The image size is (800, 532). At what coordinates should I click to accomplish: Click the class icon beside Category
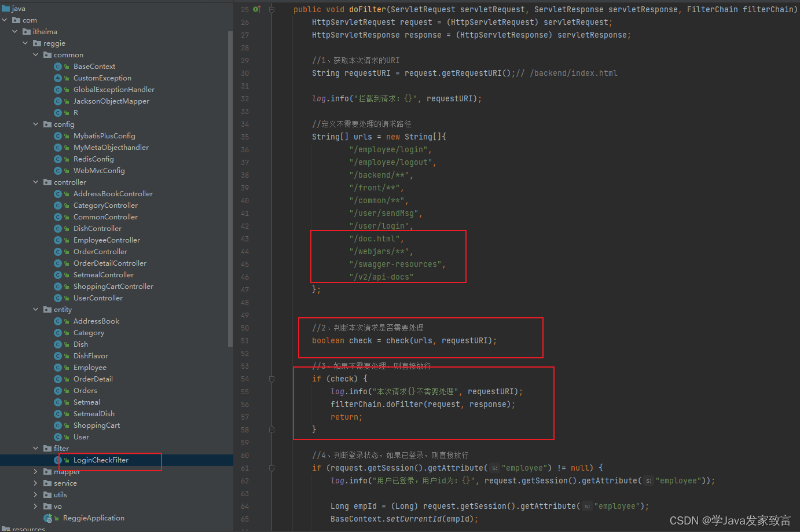58,333
